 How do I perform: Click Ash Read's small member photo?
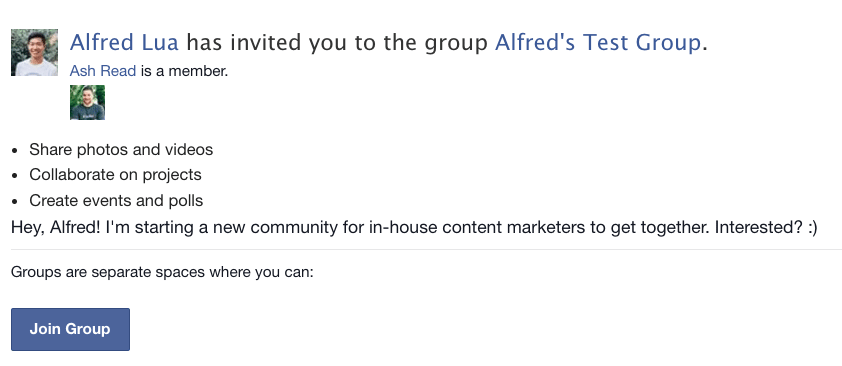[88, 103]
